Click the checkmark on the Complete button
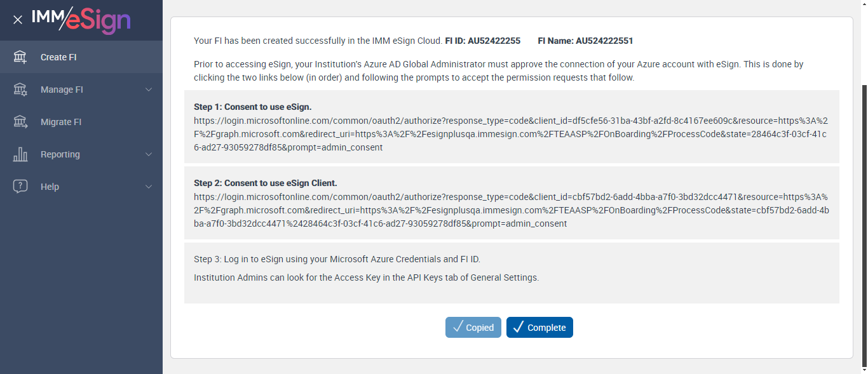 pos(518,327)
